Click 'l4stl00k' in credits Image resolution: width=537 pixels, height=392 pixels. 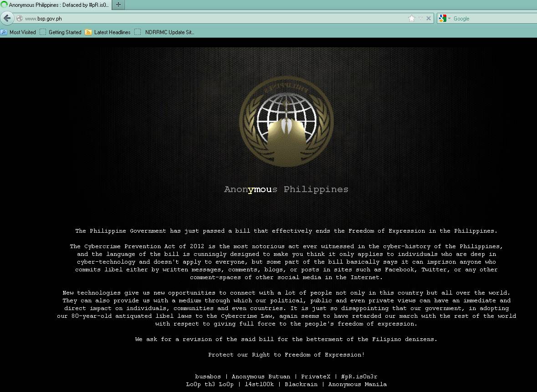click(259, 384)
